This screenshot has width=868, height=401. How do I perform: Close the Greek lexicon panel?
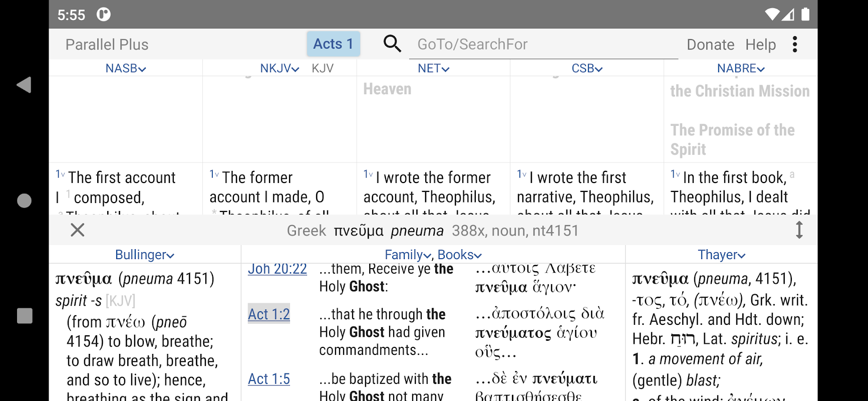pyautogui.click(x=77, y=230)
